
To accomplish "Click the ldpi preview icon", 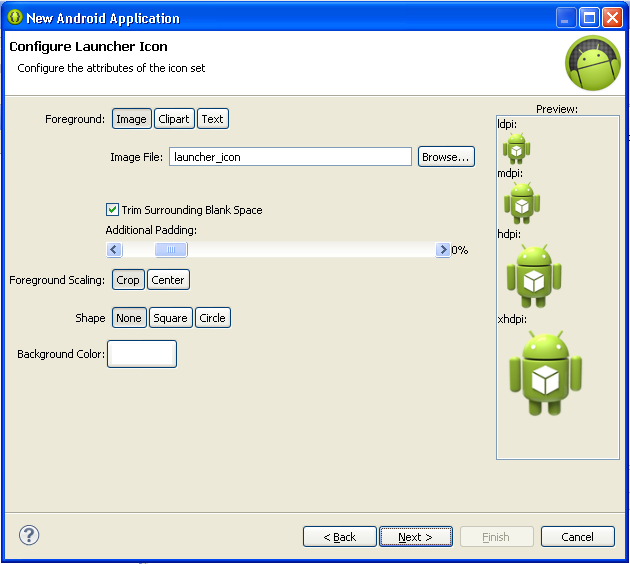I will coord(517,148).
